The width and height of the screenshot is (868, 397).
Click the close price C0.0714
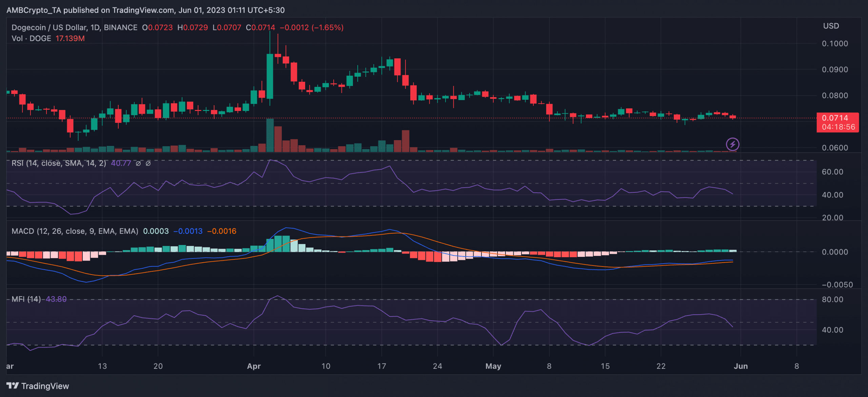[x=260, y=27]
